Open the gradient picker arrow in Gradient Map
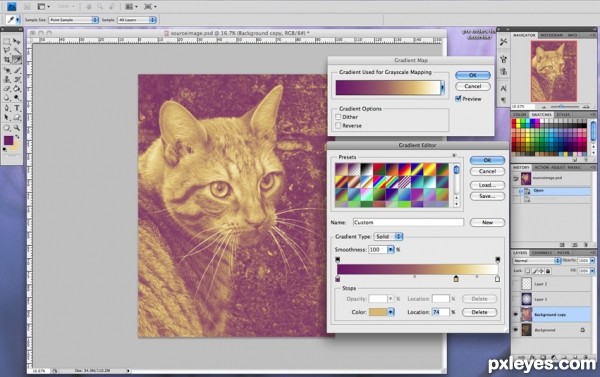Viewport: 600px width, 377px height. (442, 88)
